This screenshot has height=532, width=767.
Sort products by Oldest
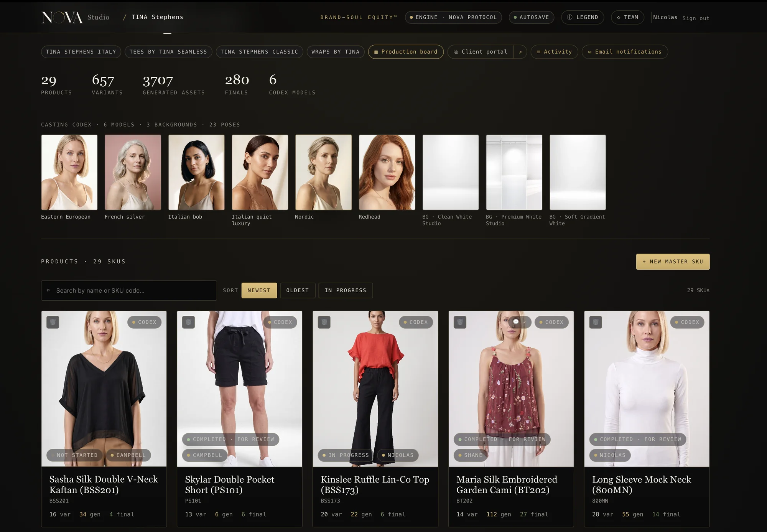click(298, 290)
